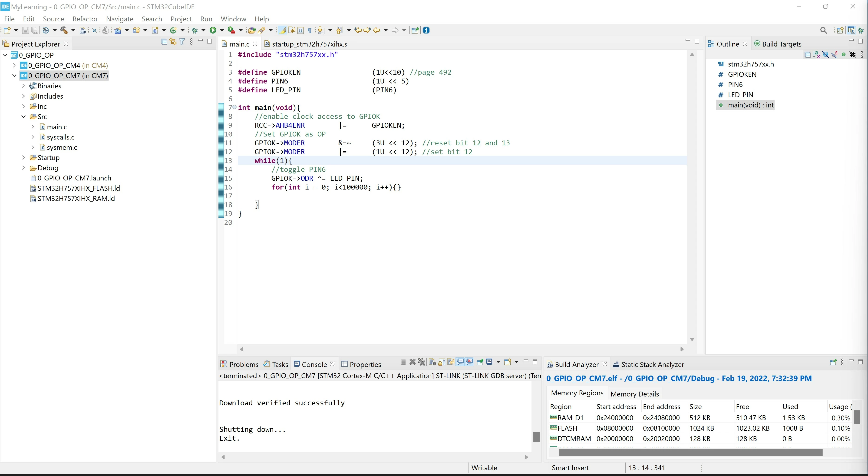The image size is (868, 476).
Task: Click the Back navigation yellow arrow
Action: click(376, 30)
